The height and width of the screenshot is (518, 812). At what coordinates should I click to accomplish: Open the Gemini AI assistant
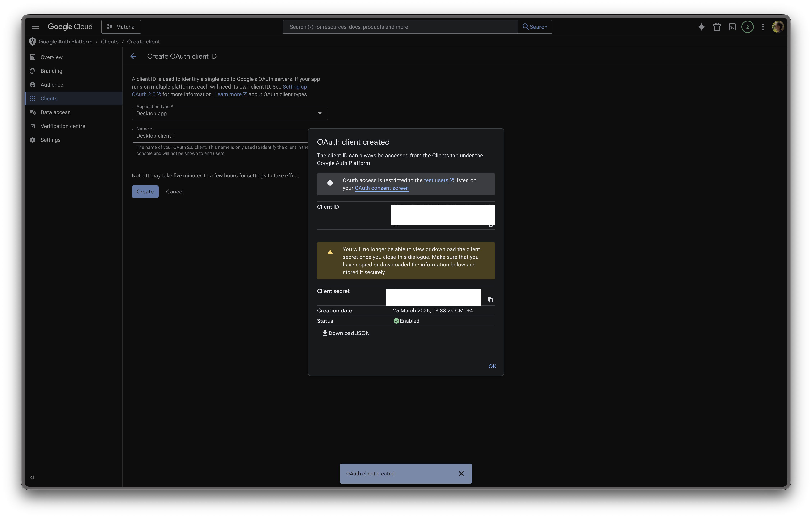[701, 27]
